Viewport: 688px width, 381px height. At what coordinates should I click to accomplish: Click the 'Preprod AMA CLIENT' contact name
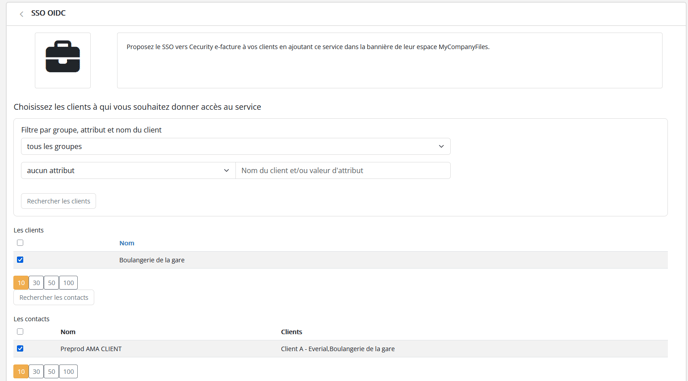pyautogui.click(x=91, y=349)
